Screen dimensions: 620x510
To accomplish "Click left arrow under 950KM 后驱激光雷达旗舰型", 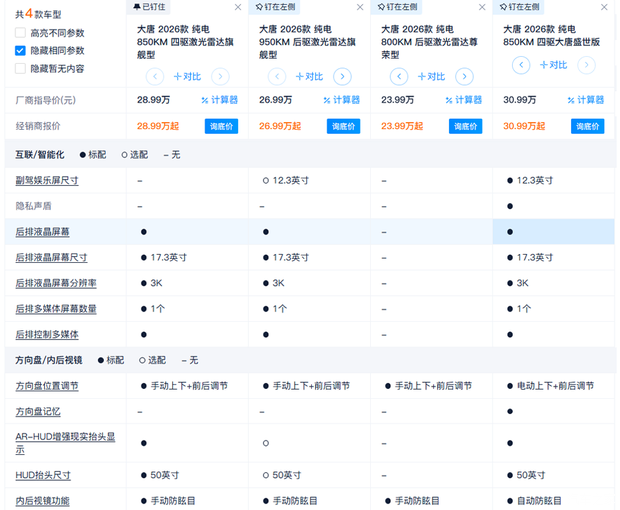I will tap(277, 76).
